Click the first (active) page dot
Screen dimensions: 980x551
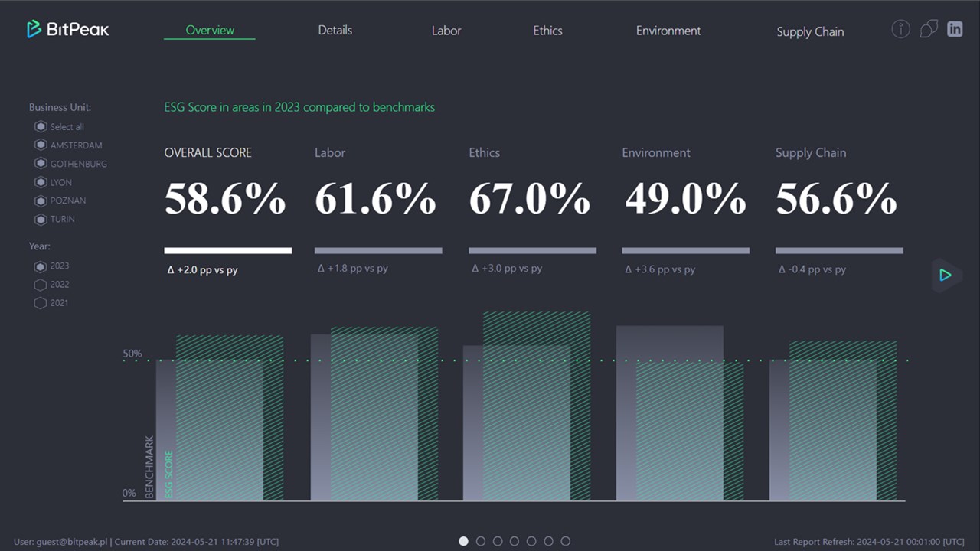pos(463,541)
